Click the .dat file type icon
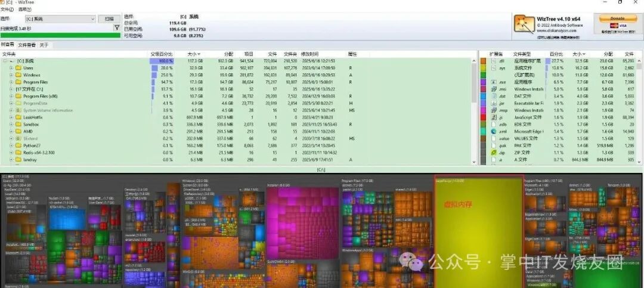This screenshot has width=644, height=288. click(x=494, y=96)
